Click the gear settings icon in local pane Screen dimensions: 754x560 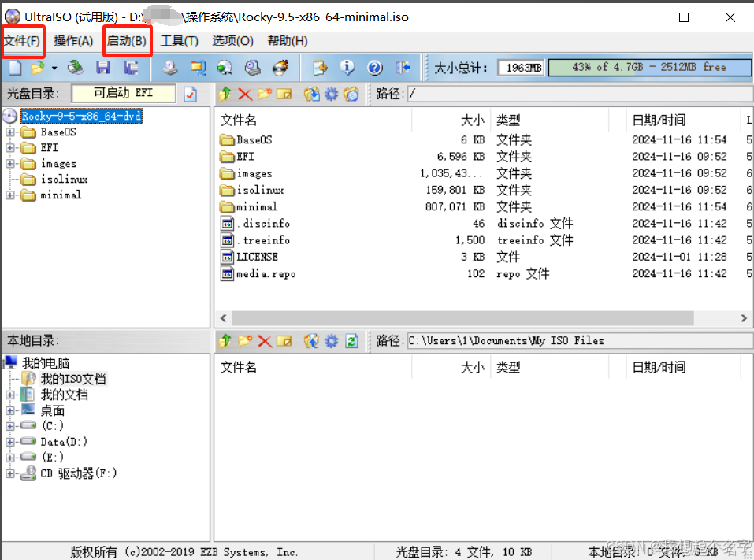[332, 342]
